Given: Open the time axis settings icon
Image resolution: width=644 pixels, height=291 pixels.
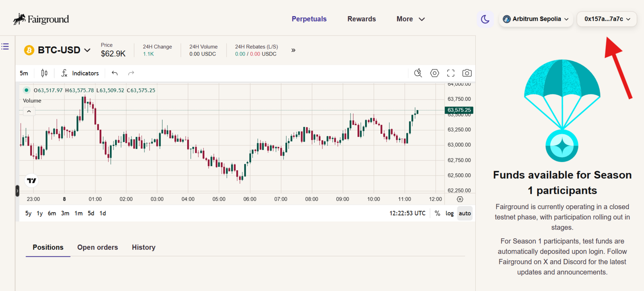Looking at the screenshot, I should [x=460, y=199].
